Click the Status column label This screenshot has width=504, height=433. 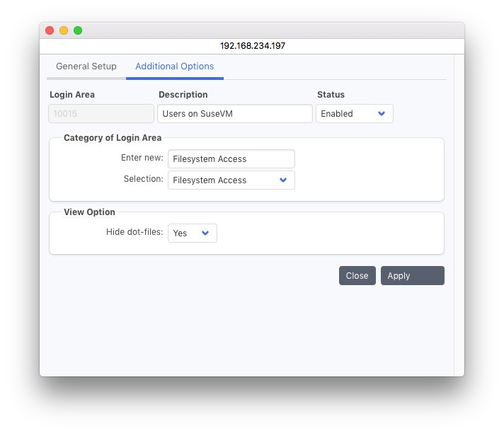pos(331,95)
